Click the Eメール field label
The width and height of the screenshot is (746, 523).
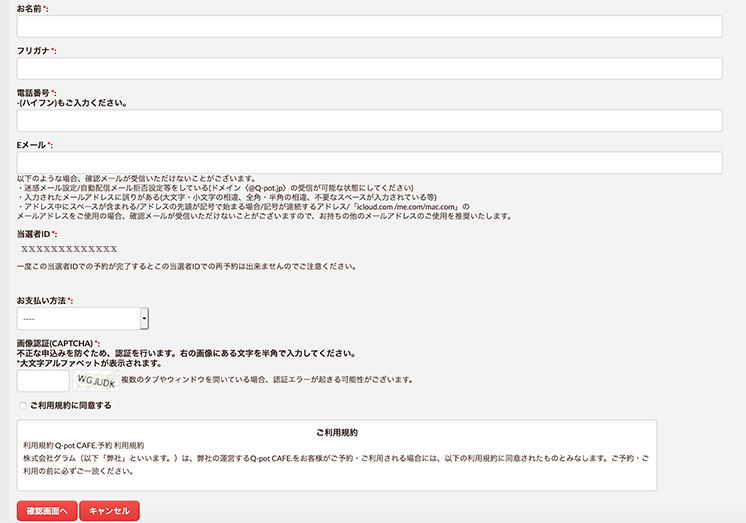[x=32, y=145]
